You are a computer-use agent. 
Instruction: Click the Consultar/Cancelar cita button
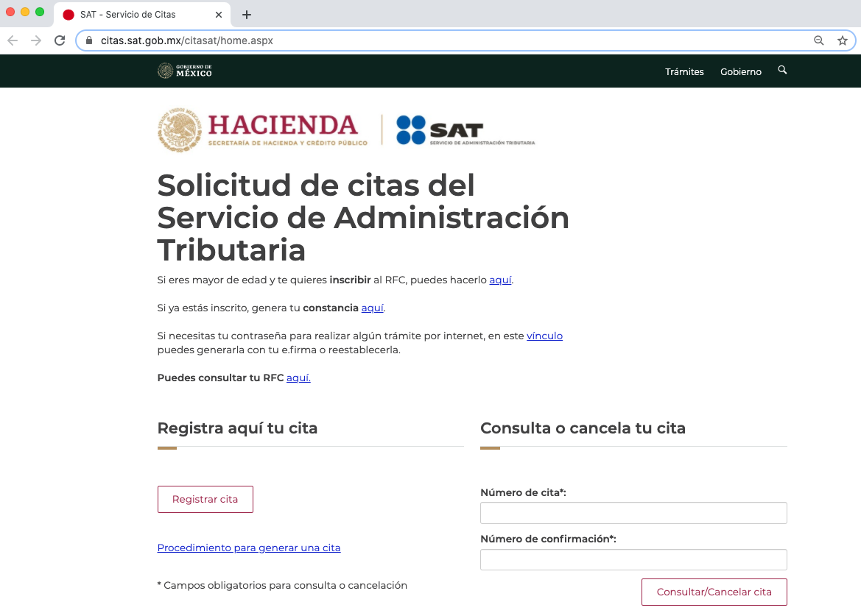point(714,592)
